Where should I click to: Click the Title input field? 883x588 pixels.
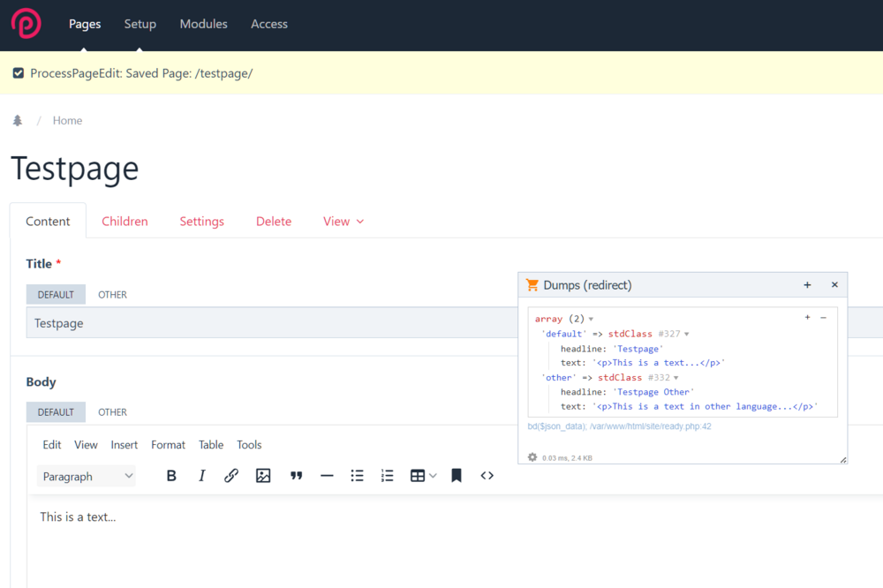(265, 323)
